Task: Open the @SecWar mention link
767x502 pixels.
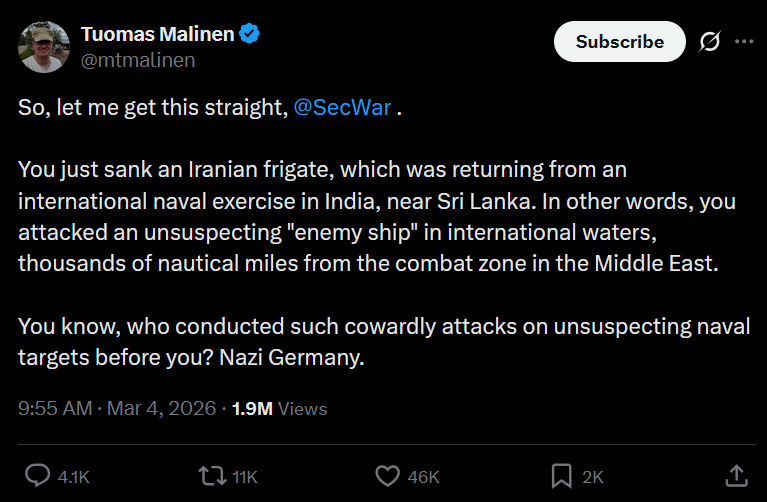Action: coord(342,108)
